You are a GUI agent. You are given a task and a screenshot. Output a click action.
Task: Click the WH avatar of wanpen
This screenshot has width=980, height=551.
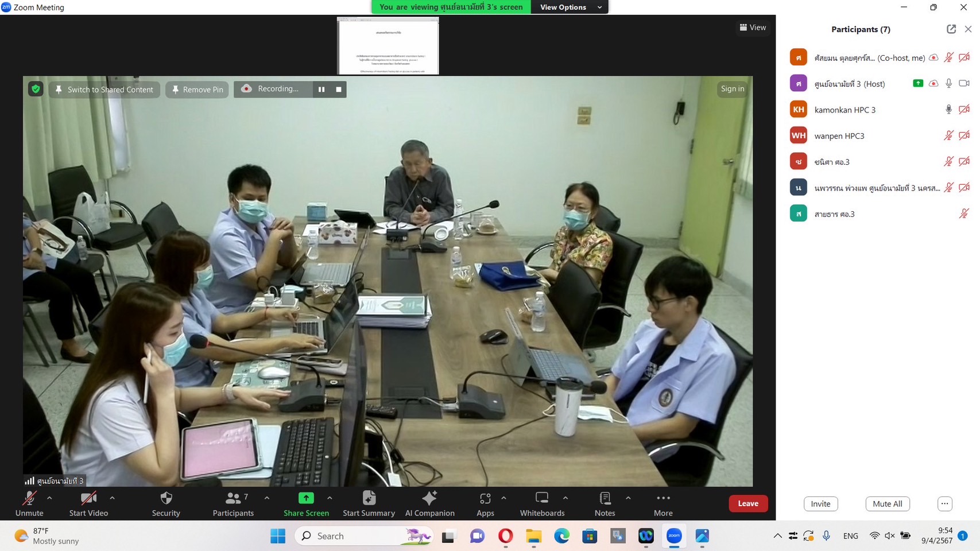(798, 135)
